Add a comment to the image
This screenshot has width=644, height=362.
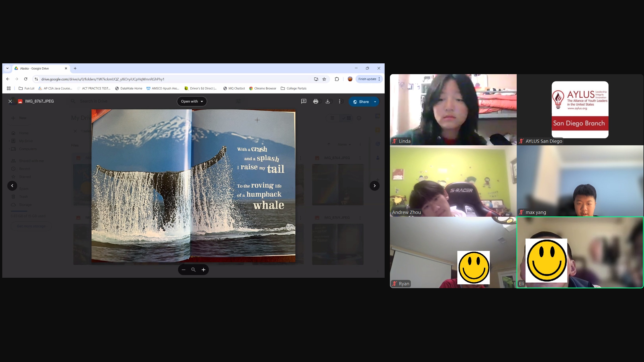coord(304,101)
